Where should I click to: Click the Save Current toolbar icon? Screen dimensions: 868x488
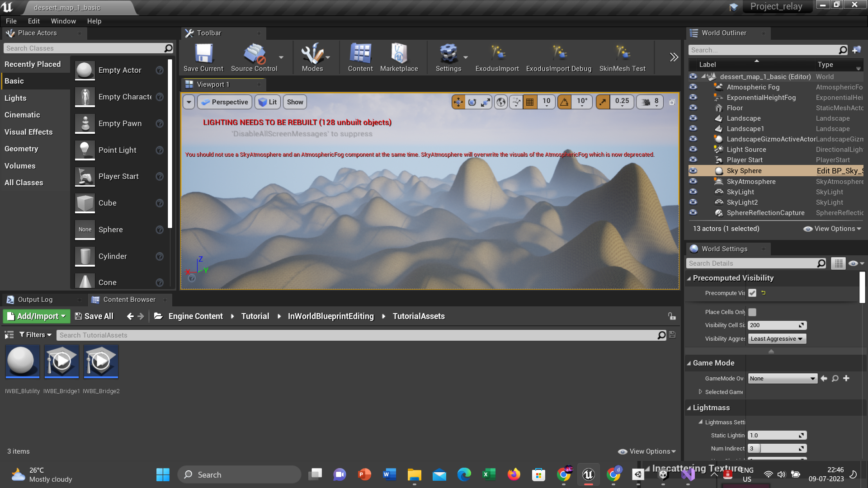[x=203, y=57]
